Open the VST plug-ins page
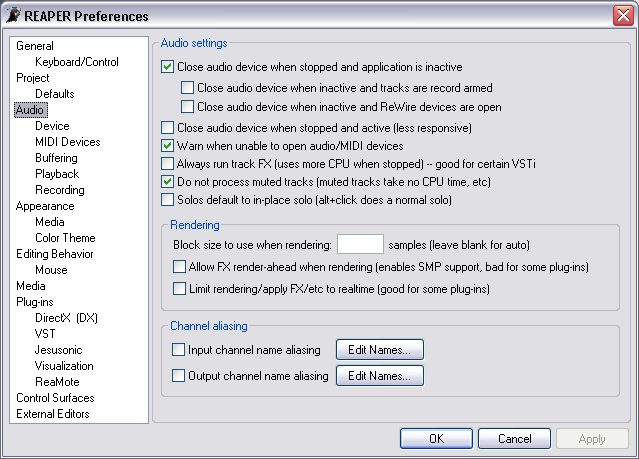Viewport: 639px width, 459px height. [x=45, y=334]
